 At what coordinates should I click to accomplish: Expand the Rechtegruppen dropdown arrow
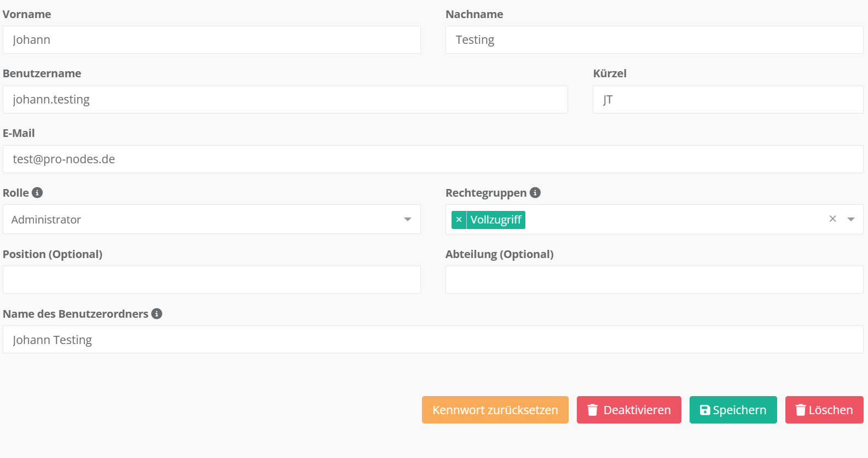click(x=851, y=219)
